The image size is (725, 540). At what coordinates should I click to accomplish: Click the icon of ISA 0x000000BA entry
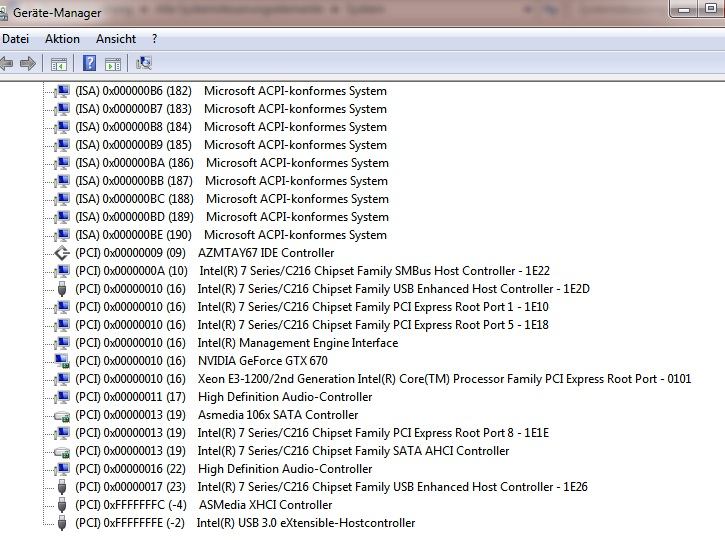pyautogui.click(x=61, y=163)
